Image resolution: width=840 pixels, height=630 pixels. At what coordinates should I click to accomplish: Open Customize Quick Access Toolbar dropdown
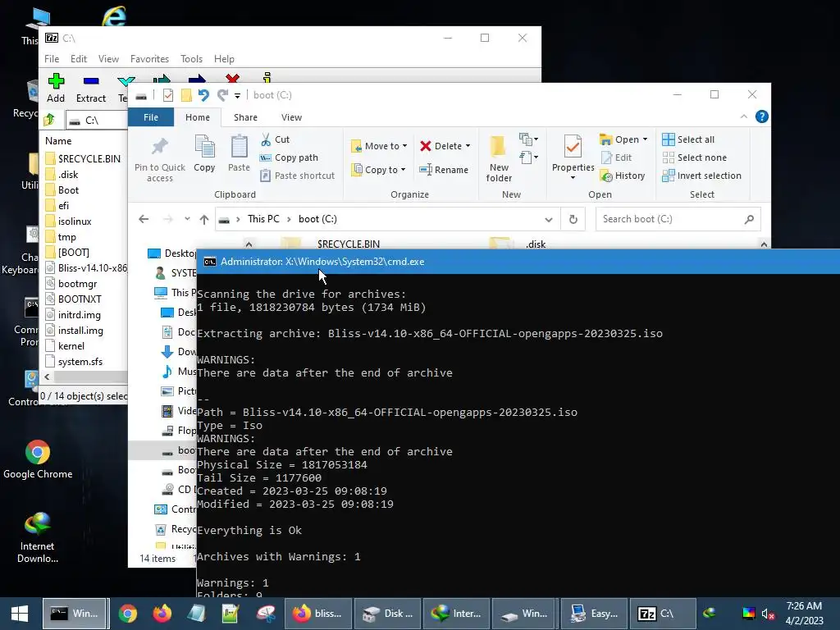(x=237, y=96)
